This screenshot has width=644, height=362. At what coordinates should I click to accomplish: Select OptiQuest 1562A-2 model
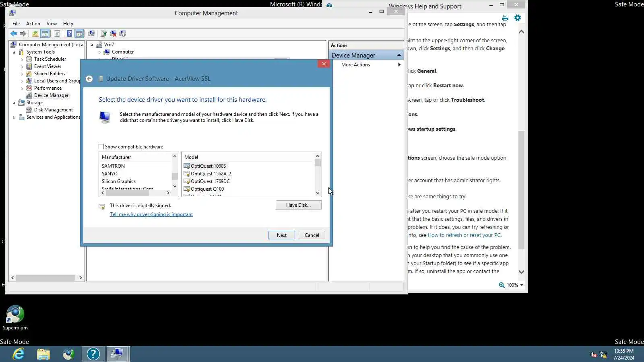click(x=211, y=174)
